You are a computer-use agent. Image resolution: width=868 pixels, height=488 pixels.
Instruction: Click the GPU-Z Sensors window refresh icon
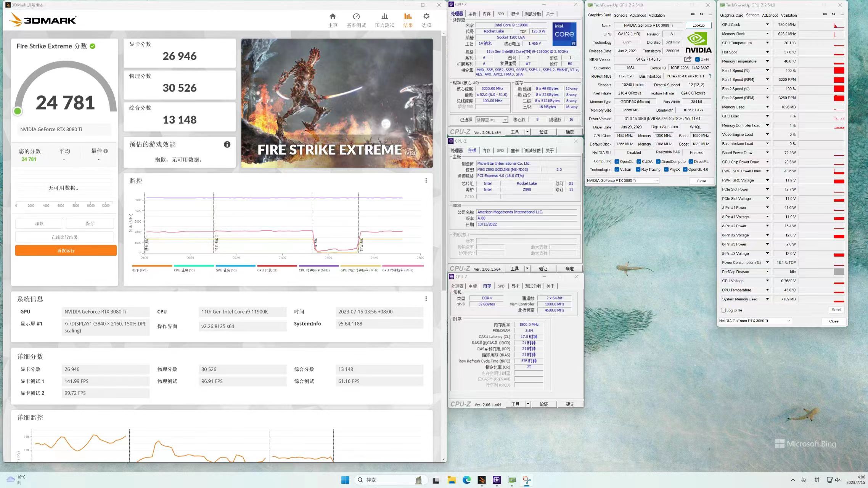coord(834,14)
